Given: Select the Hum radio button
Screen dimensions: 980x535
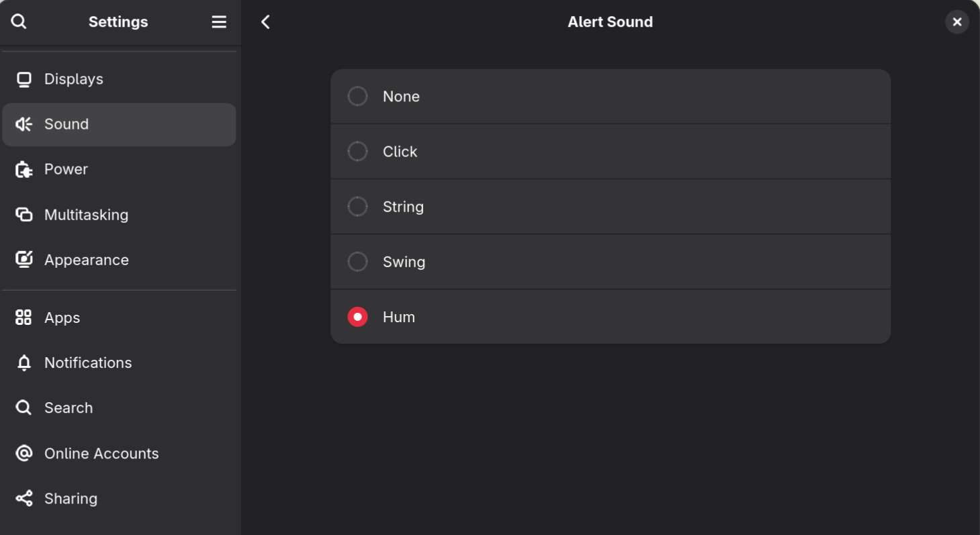Looking at the screenshot, I should coord(357,317).
